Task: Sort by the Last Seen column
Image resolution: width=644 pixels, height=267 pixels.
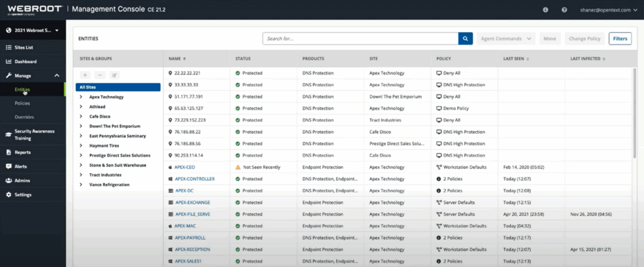Action: pyautogui.click(x=516, y=58)
